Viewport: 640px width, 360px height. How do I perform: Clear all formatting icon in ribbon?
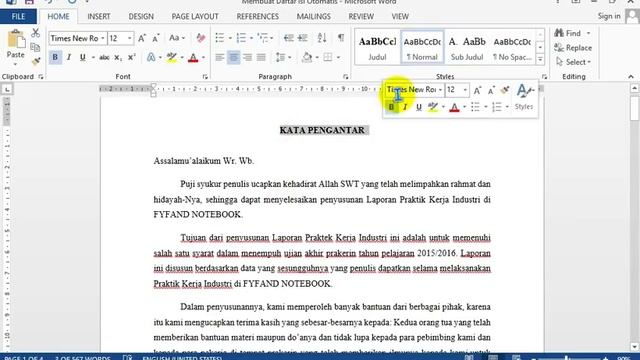[200, 38]
